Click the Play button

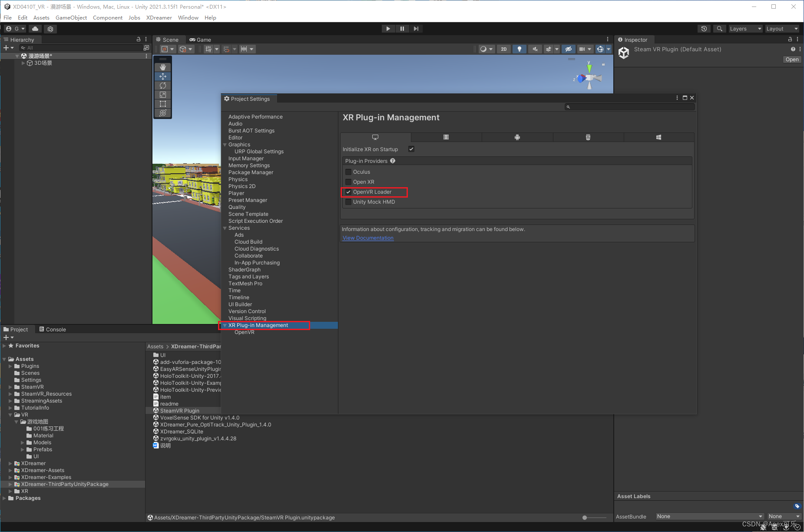[x=388, y=29]
